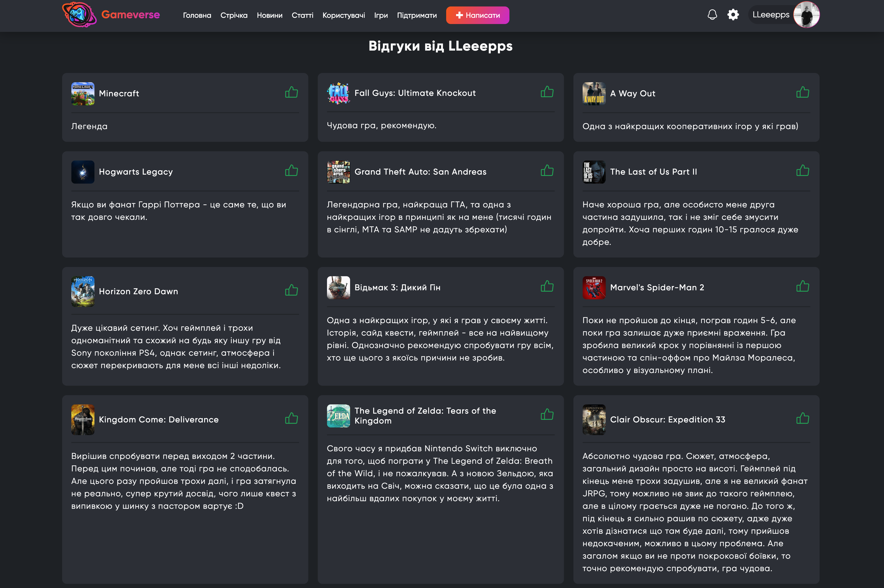Open the Zelda cover thumbnail
The width and height of the screenshot is (884, 588).
coord(339,416)
